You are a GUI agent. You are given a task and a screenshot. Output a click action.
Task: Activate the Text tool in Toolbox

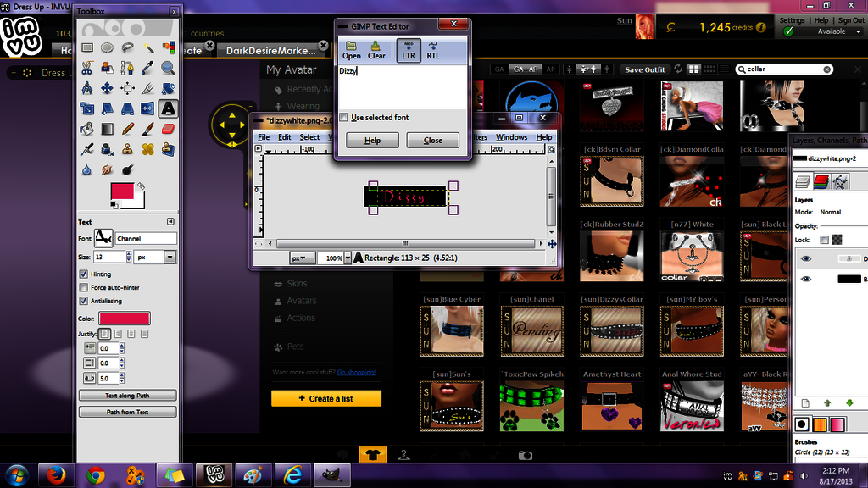click(x=169, y=108)
